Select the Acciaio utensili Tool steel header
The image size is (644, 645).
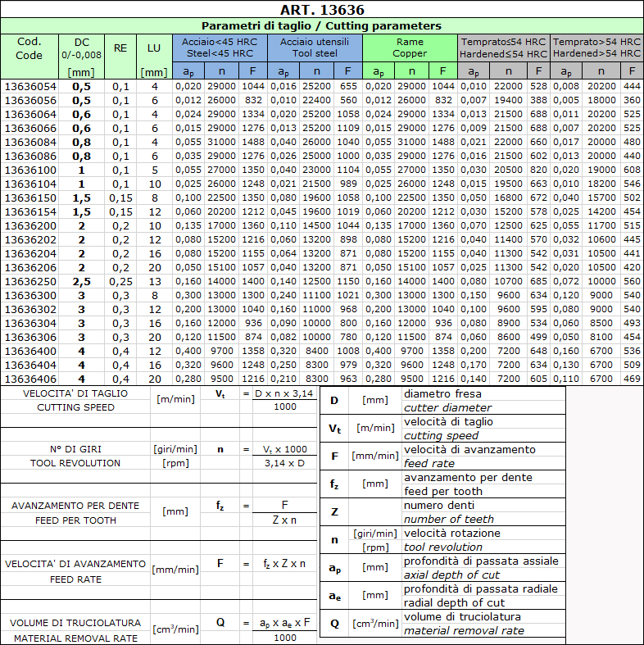314,48
